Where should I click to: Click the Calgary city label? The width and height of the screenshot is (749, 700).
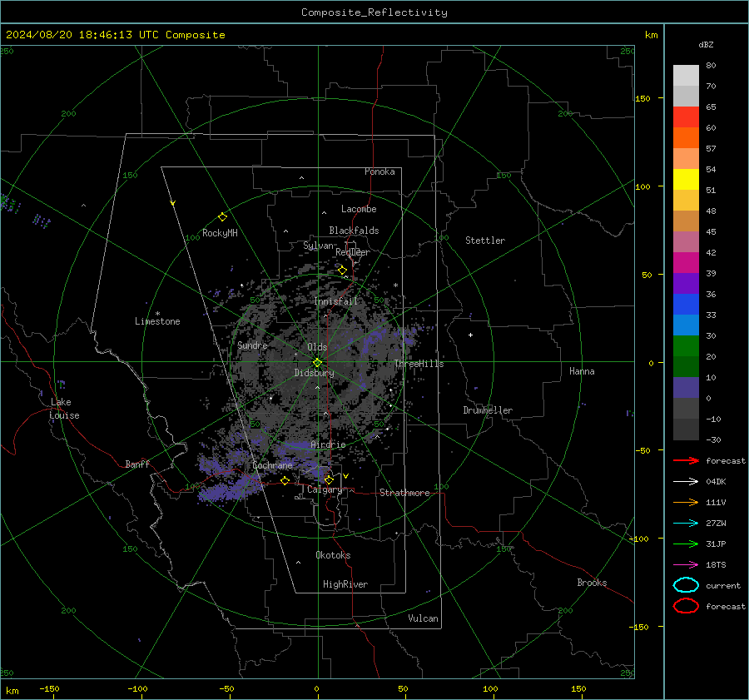(325, 489)
